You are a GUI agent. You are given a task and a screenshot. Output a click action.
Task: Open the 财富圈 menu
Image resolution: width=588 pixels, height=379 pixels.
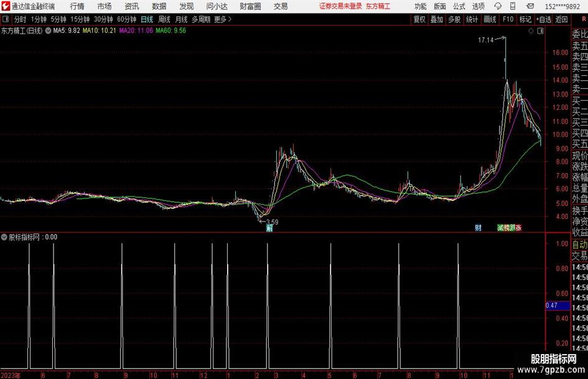[x=250, y=6]
